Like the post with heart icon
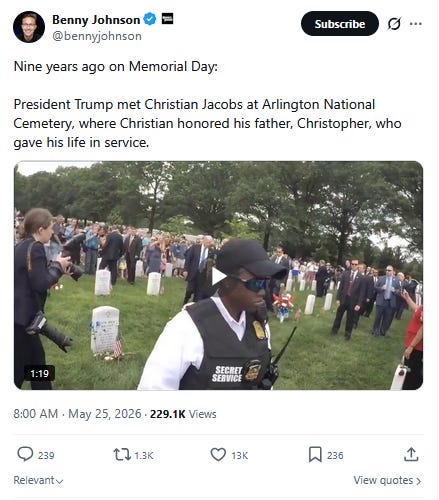This screenshot has height=500, width=439. click(218, 455)
